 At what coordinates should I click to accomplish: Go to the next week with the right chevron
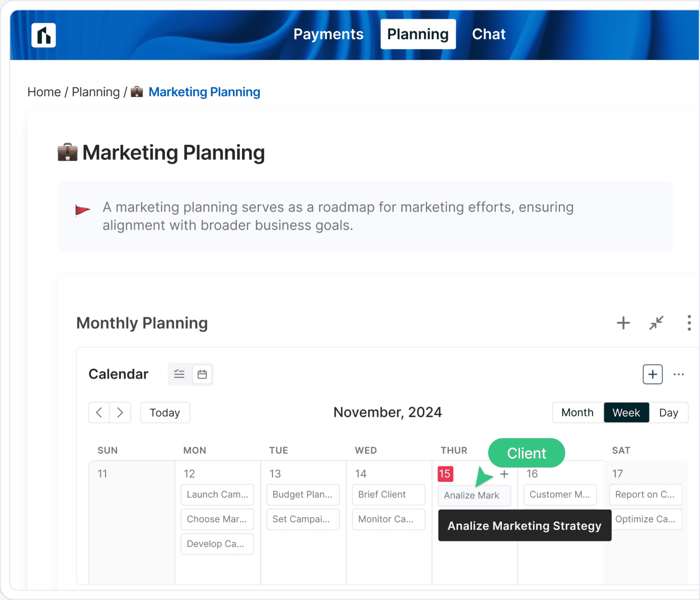[x=120, y=412]
